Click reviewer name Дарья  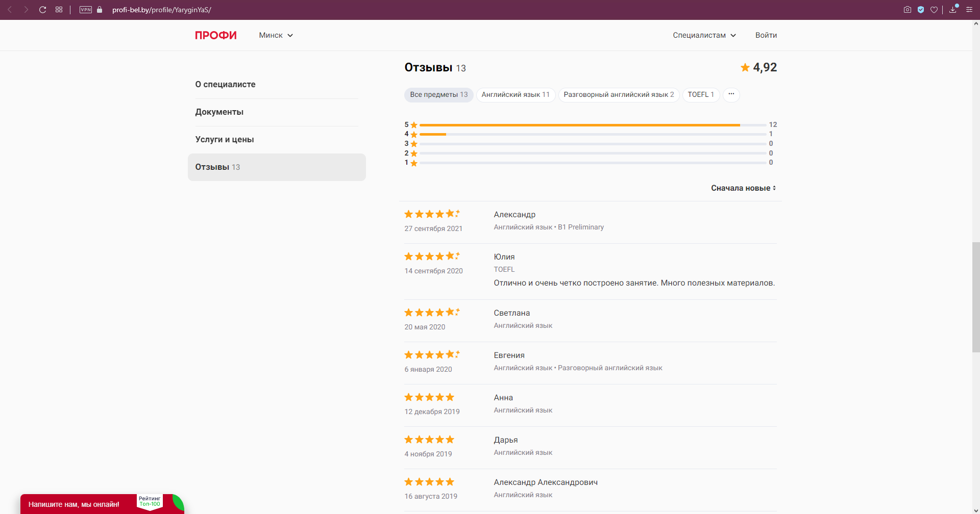tap(506, 440)
